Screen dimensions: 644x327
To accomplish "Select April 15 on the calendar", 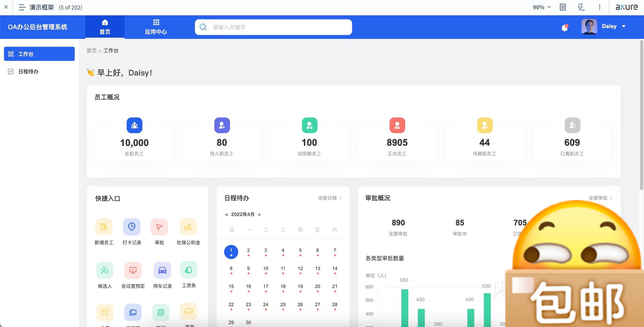I will click(x=231, y=287).
